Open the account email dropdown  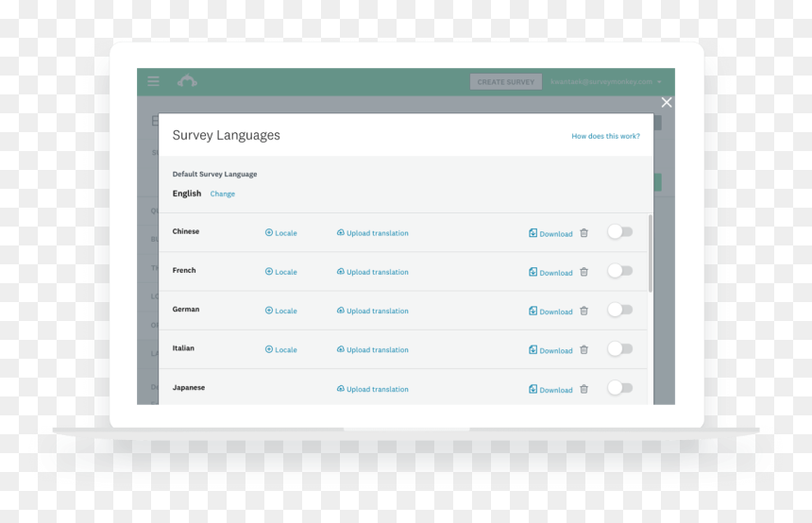606,82
